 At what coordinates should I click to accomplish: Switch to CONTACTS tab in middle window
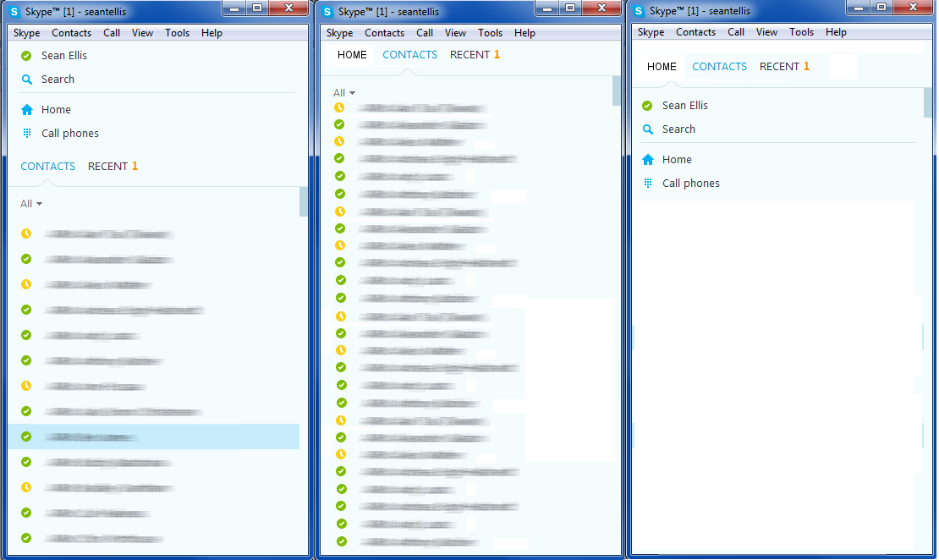tap(409, 55)
